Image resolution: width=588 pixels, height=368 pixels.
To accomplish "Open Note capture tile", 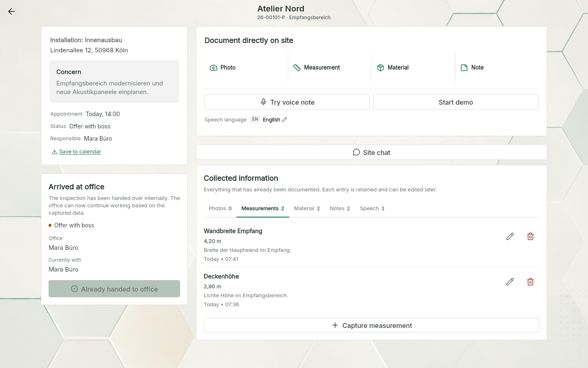I will click(497, 67).
